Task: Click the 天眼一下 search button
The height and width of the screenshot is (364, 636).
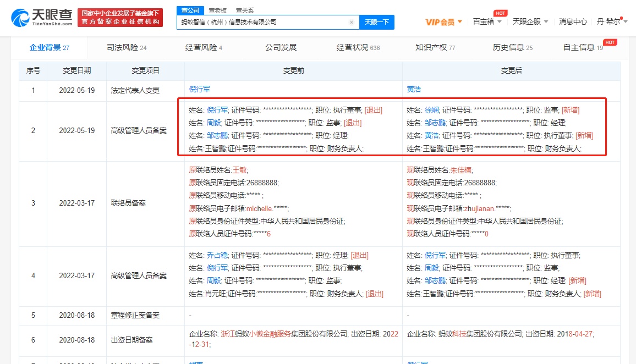Action: tap(377, 23)
